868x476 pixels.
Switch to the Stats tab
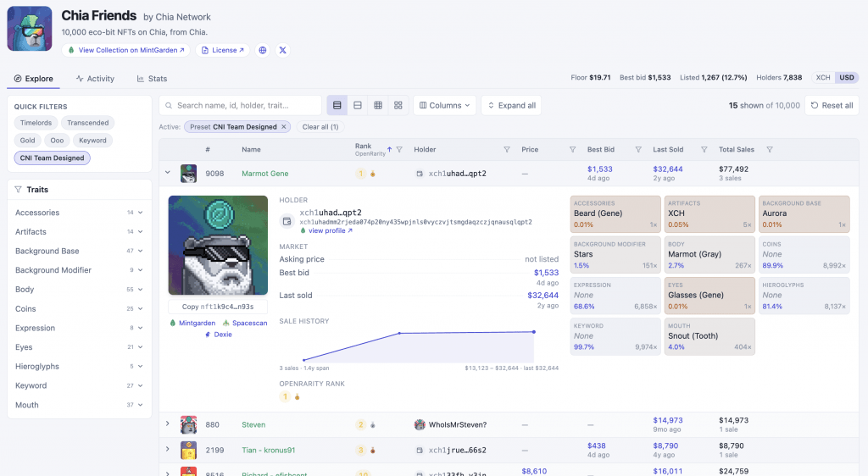[x=152, y=79]
